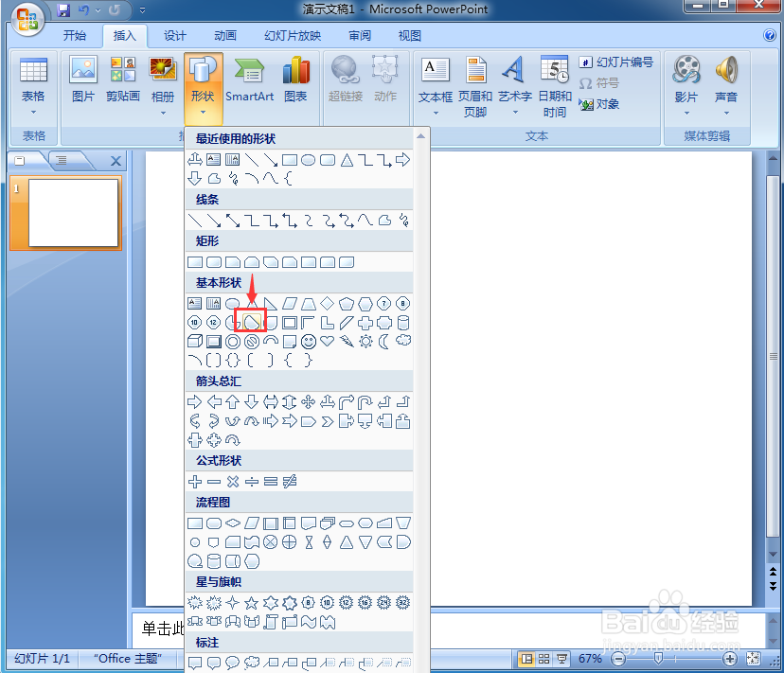
Task: Insert a picture using the 图片 icon
Action: pyautogui.click(x=83, y=79)
